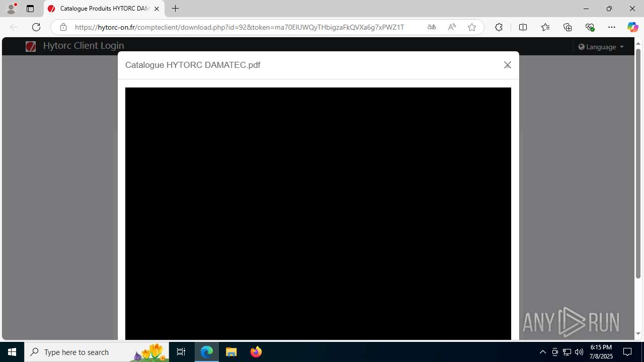Open Task View on the taskbar
644x362 pixels.
click(x=181, y=352)
